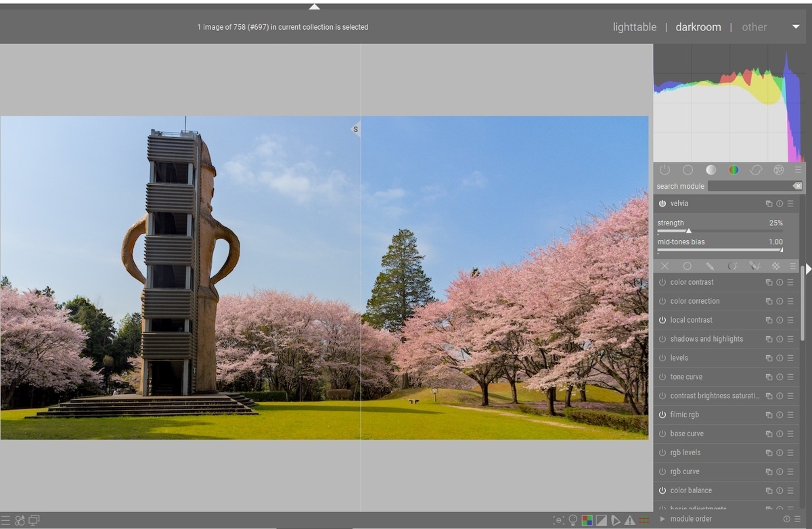
Task: Expand the tone curve module
Action: pyautogui.click(x=687, y=377)
